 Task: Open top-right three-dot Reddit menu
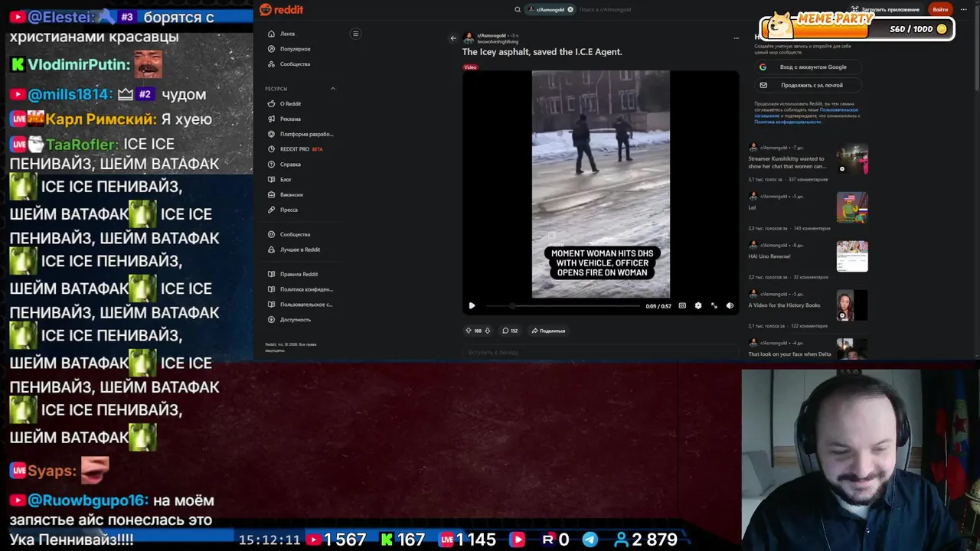click(964, 9)
